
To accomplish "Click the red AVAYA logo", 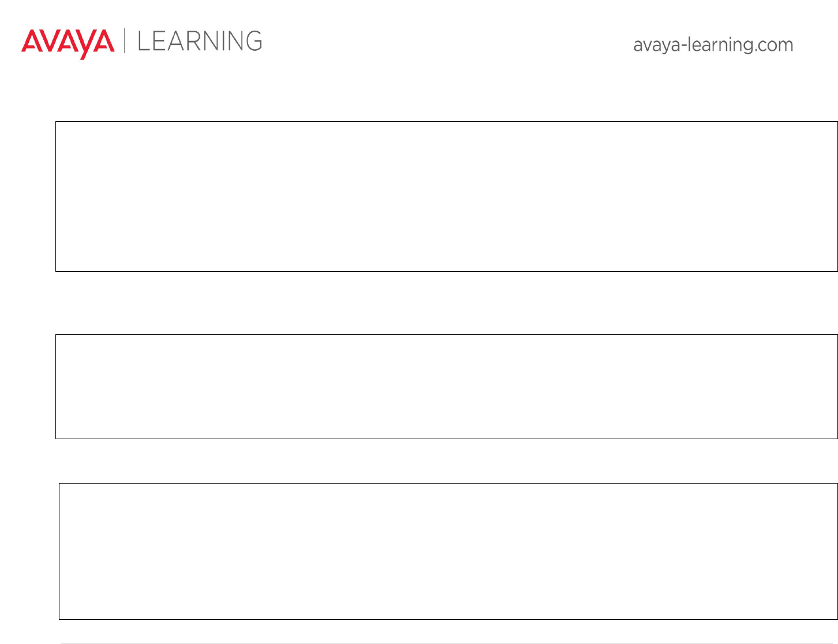I will point(68,43).
